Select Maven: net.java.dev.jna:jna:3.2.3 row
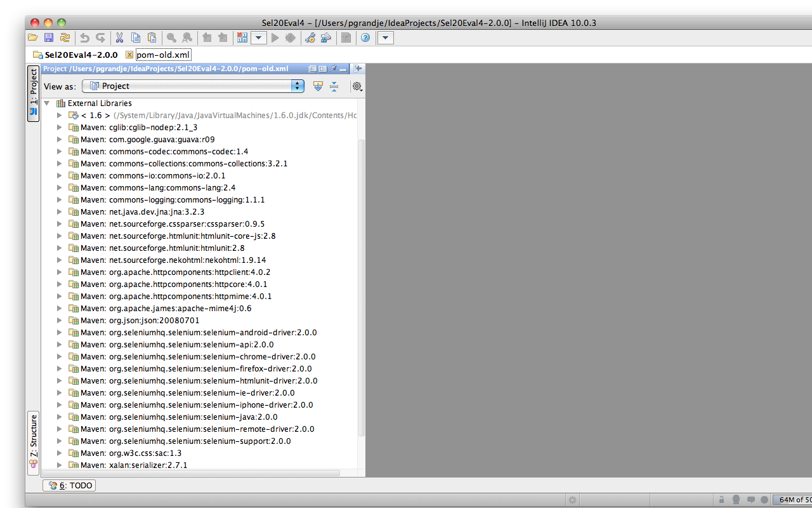Viewport: 812px width, 508px height. click(136, 211)
